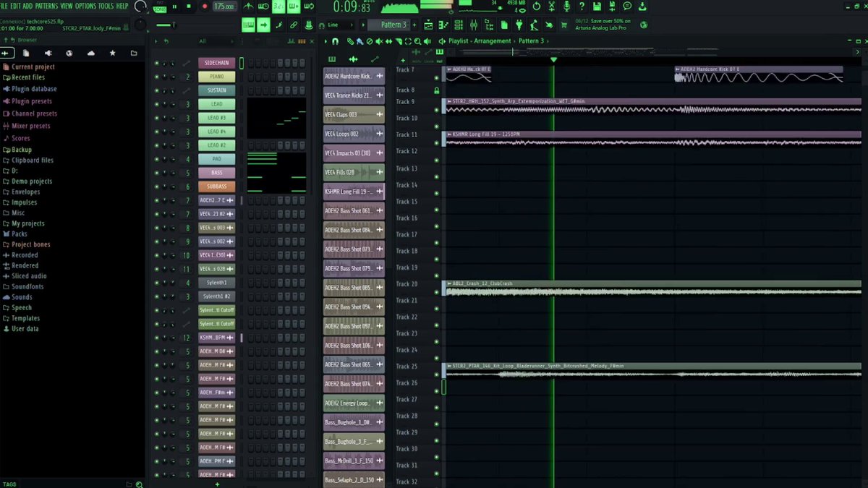Select the playlist mute tool

[379, 41]
